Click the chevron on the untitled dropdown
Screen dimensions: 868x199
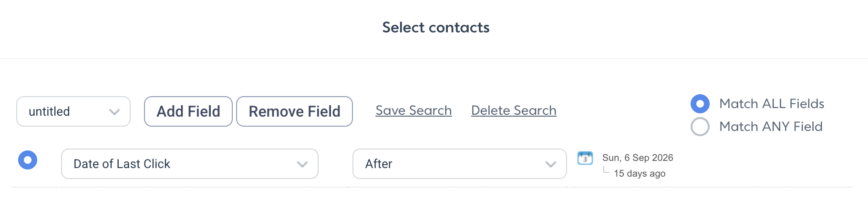click(114, 112)
